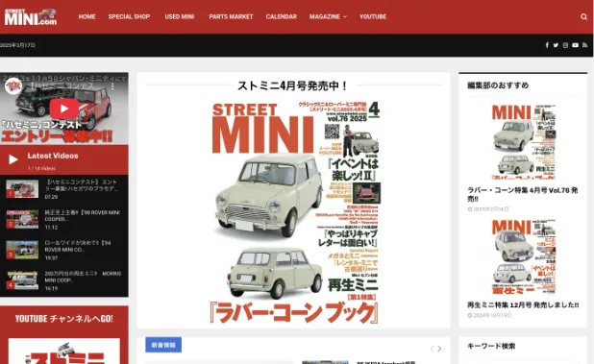
Task: Open the Instagram social icon
Action: coord(565,45)
